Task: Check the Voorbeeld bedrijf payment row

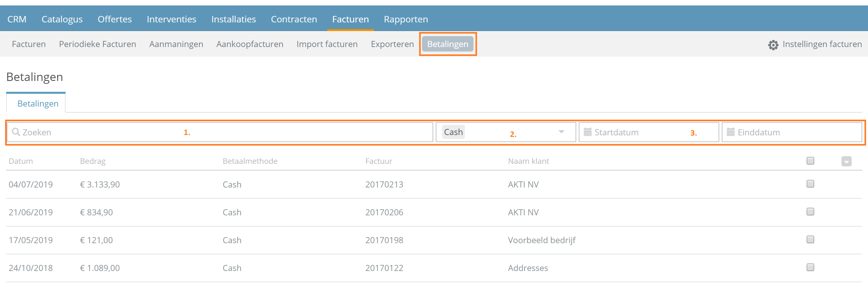Action: (x=810, y=240)
